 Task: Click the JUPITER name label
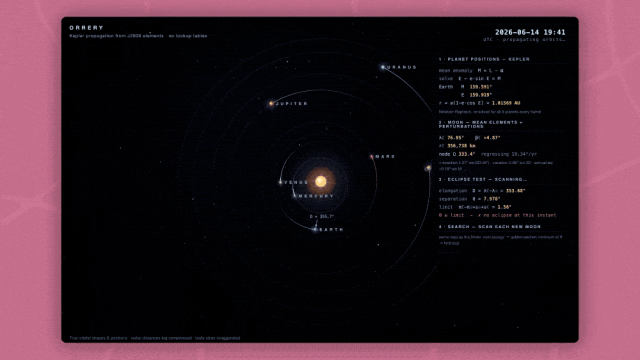pos(292,104)
